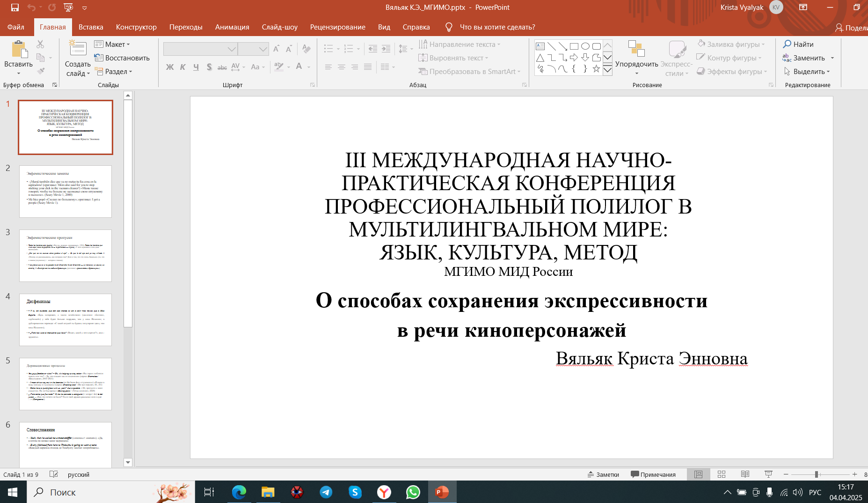Expand shapes gallery more arrow
Viewport: 868px width, 503px height.
coord(607,71)
